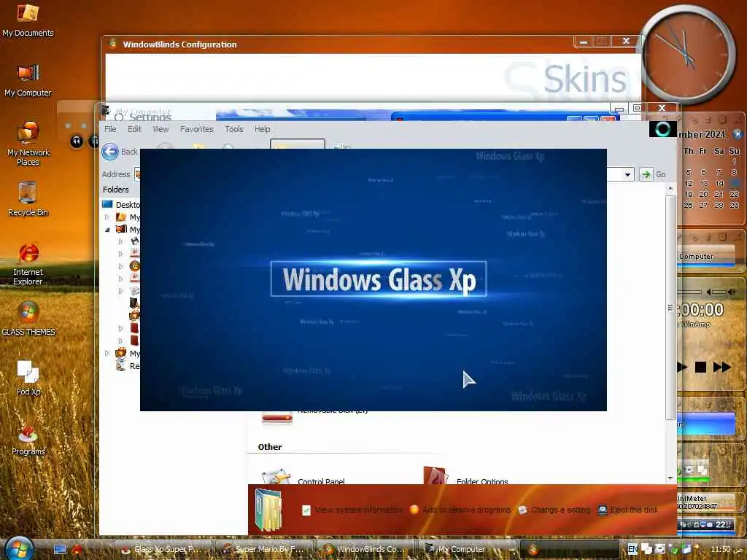Click the Go button label
This screenshot has width=747, height=560.
click(x=660, y=174)
